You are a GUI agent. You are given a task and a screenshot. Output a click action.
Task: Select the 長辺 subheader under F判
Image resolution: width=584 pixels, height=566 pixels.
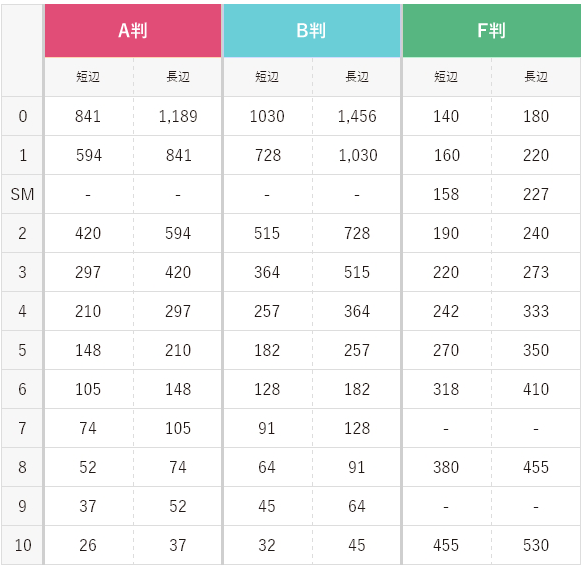coord(536,77)
